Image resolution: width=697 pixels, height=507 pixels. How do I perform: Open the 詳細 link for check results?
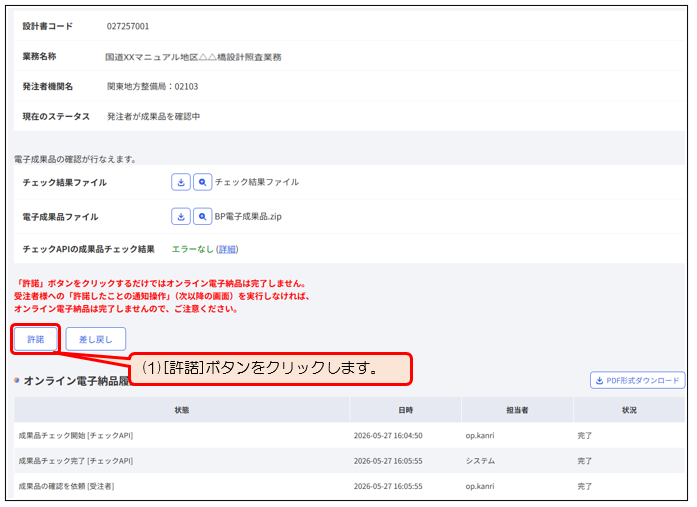(x=227, y=249)
